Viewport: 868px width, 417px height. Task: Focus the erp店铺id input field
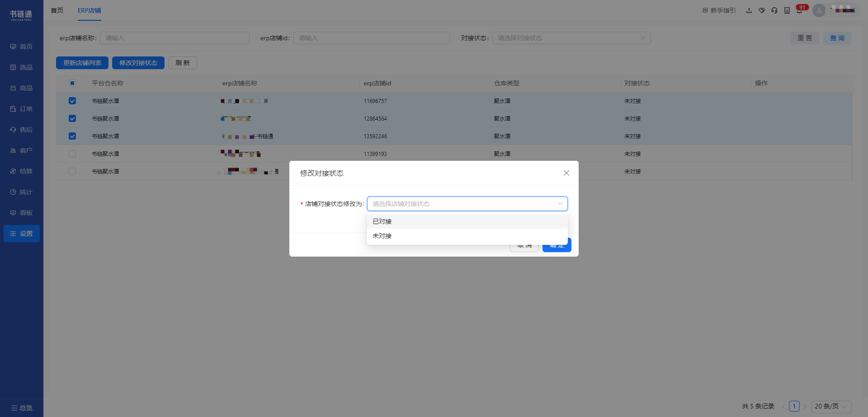coord(372,38)
